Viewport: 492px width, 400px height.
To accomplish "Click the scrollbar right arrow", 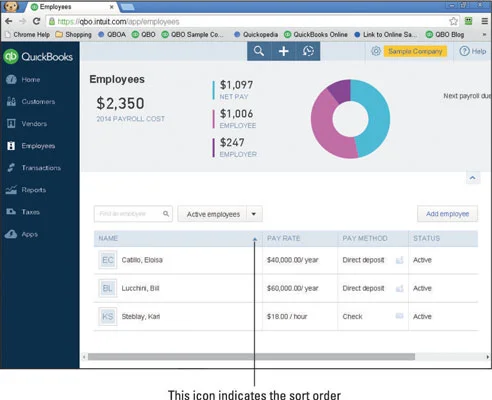I will (x=488, y=357).
